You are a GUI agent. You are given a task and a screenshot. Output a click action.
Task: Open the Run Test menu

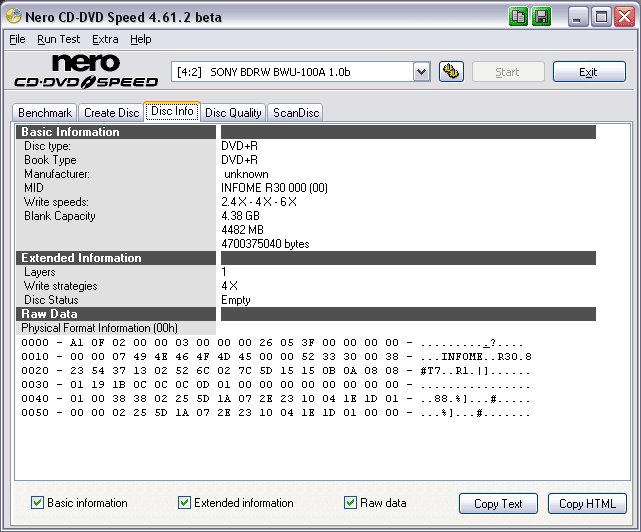coord(58,39)
